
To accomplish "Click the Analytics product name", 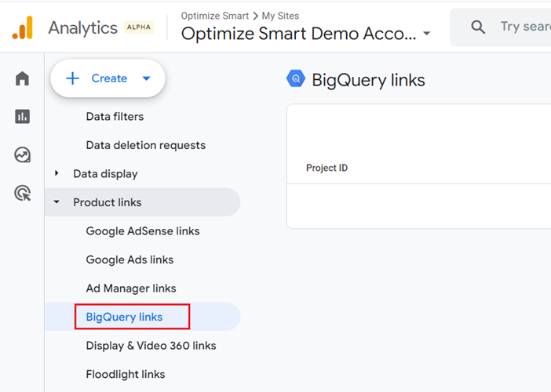I will coord(82,28).
